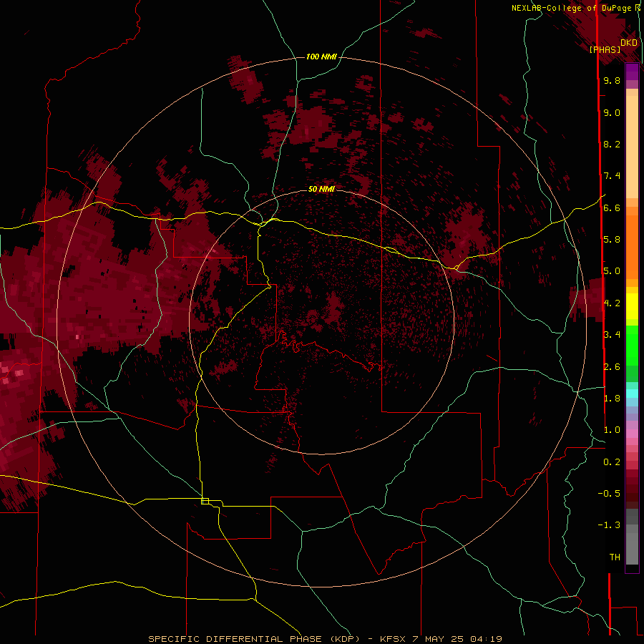Click the 2.6 value on color scale
Screen dimensions: 644x644
[612, 367]
